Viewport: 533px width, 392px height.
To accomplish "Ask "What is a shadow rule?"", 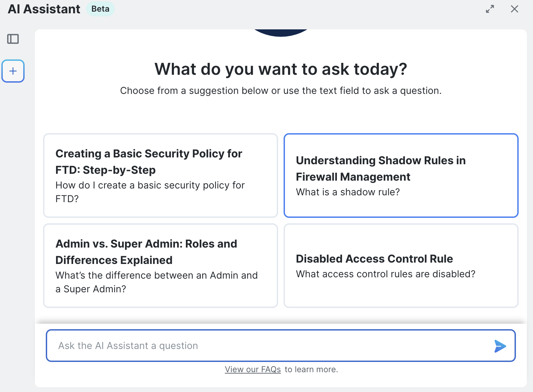I will (x=347, y=192).
